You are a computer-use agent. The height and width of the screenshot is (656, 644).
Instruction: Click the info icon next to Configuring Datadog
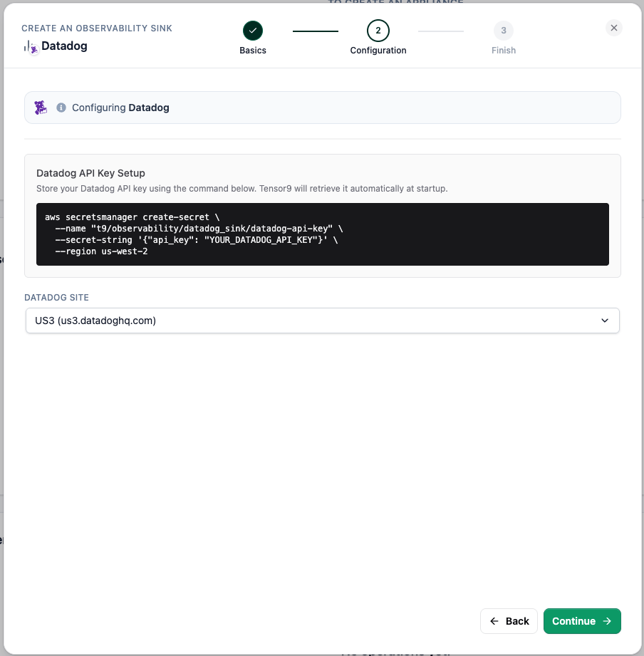click(x=61, y=108)
